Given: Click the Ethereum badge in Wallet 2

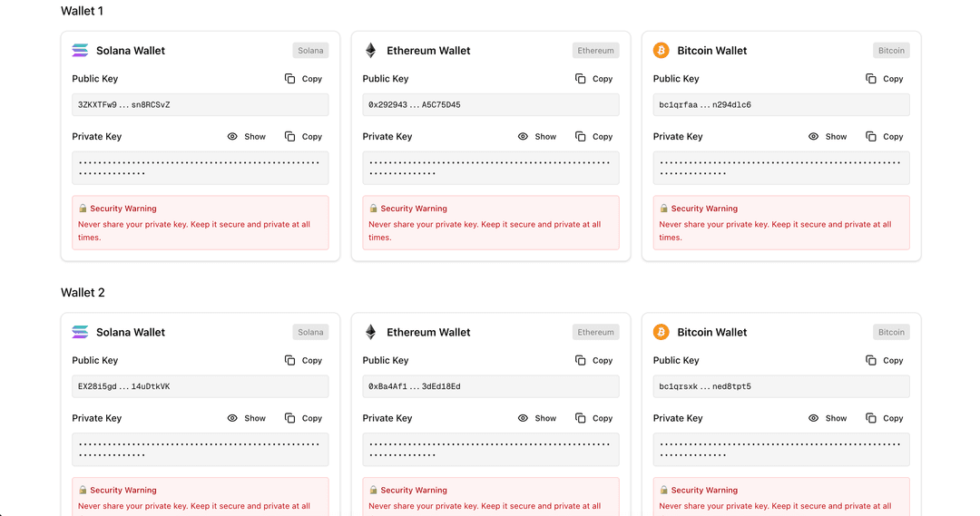Looking at the screenshot, I should tap(595, 332).
